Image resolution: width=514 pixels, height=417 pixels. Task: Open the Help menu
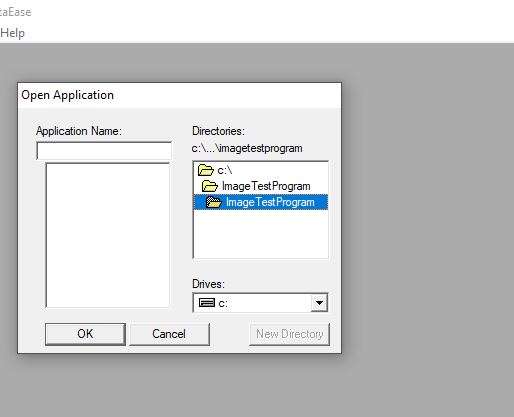click(12, 33)
